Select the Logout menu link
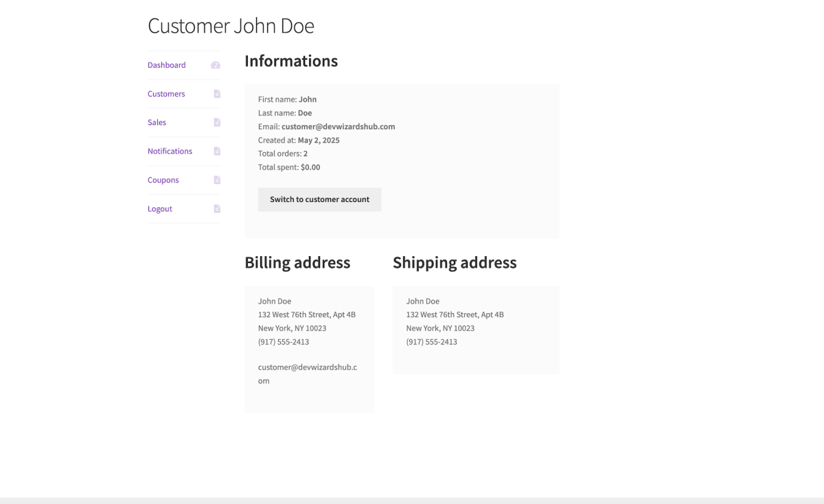This screenshot has width=824, height=504. (160, 209)
